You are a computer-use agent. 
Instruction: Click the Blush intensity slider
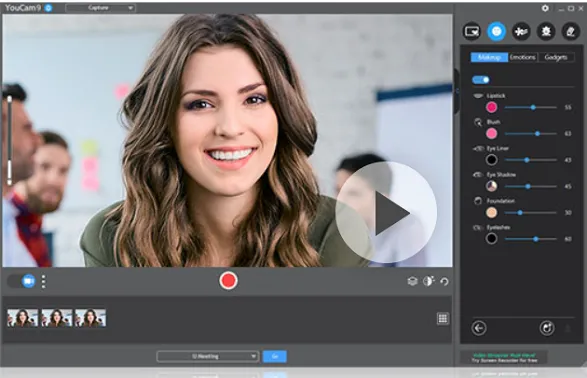coord(530,134)
